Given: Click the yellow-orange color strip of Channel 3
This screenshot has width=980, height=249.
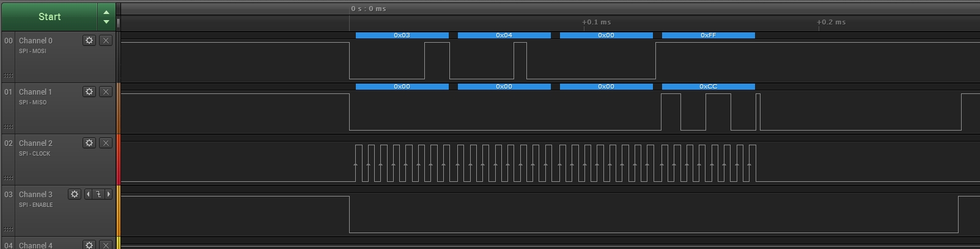Looking at the screenshot, I should (119, 211).
